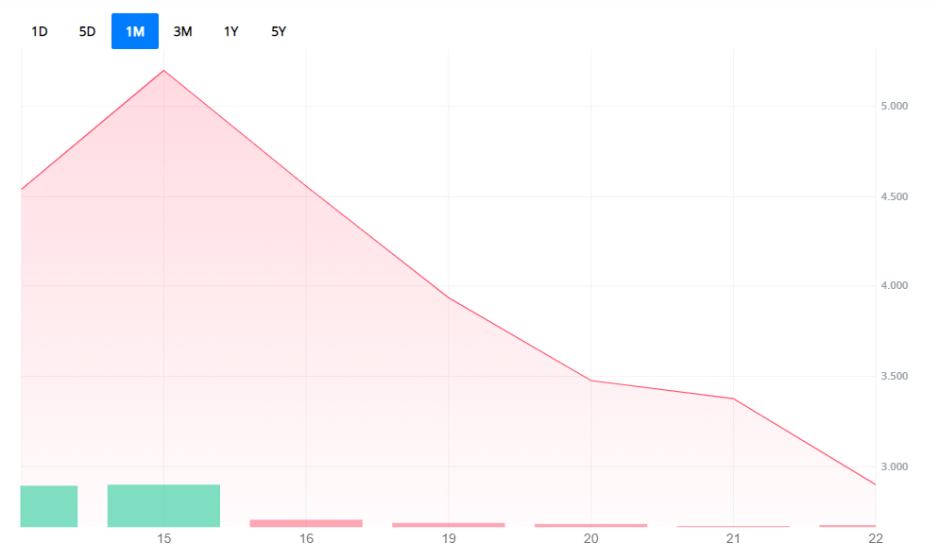This screenshot has width=939, height=560.
Task: Click the x-axis date label 21
Action: pyautogui.click(x=733, y=539)
